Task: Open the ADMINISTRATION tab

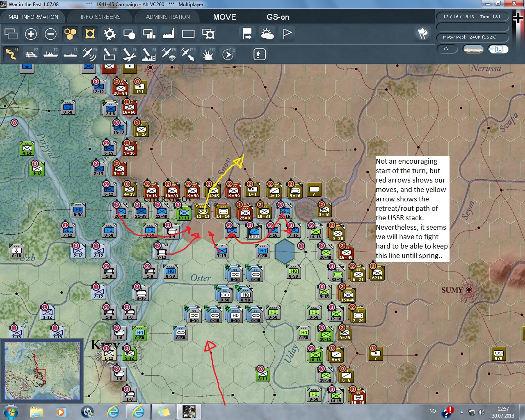Action: point(168,17)
